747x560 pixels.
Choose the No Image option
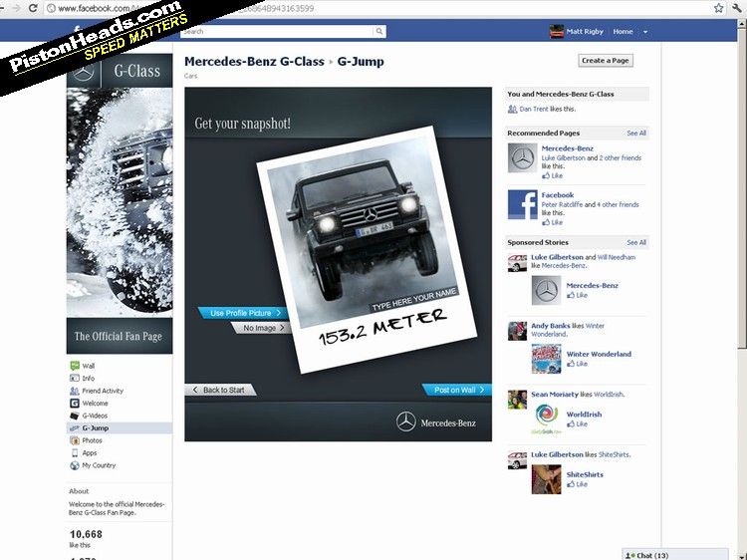point(263,328)
